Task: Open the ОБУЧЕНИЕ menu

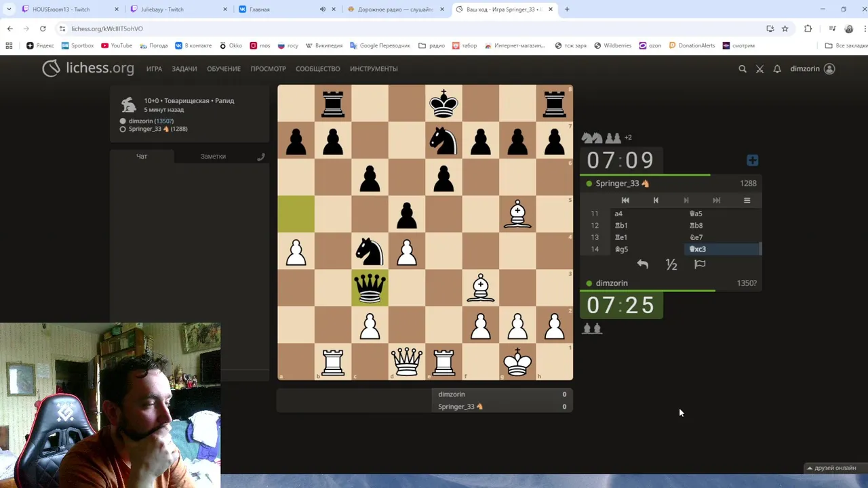Action: (224, 68)
